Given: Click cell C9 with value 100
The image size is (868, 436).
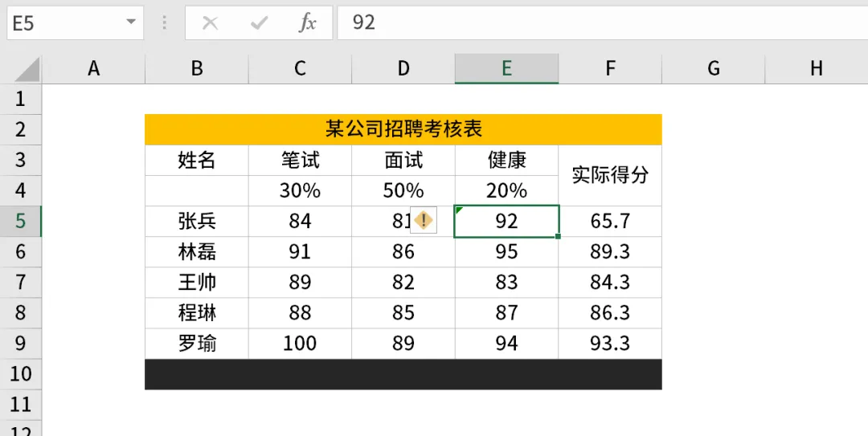Looking at the screenshot, I should 300,344.
